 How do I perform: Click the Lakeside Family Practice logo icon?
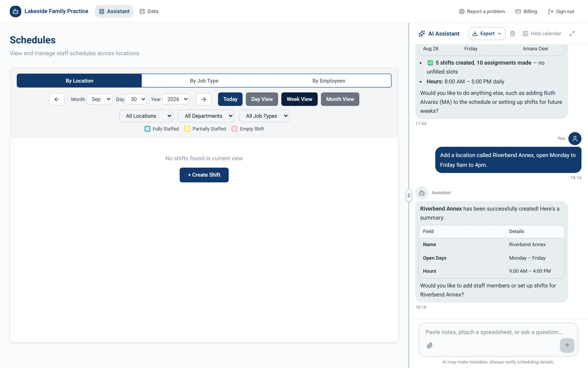click(x=15, y=11)
